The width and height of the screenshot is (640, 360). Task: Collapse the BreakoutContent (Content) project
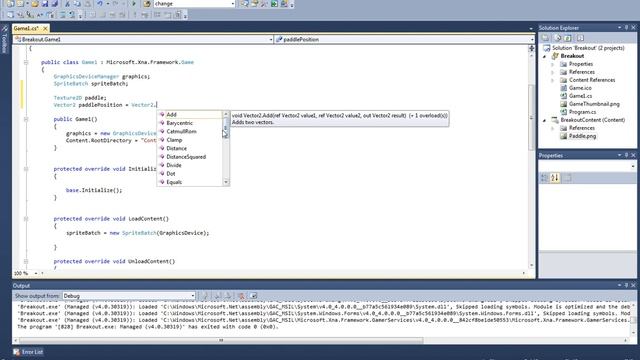(544, 120)
